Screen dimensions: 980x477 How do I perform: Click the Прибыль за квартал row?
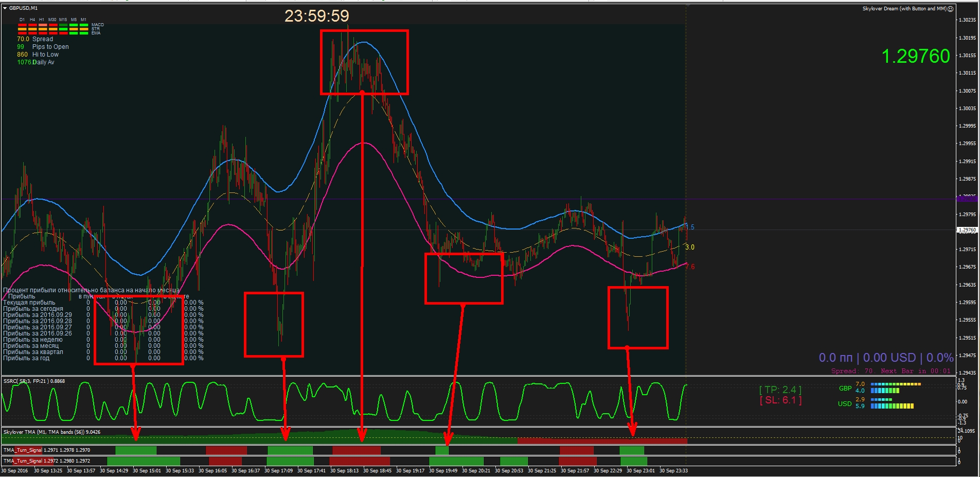click(x=103, y=352)
